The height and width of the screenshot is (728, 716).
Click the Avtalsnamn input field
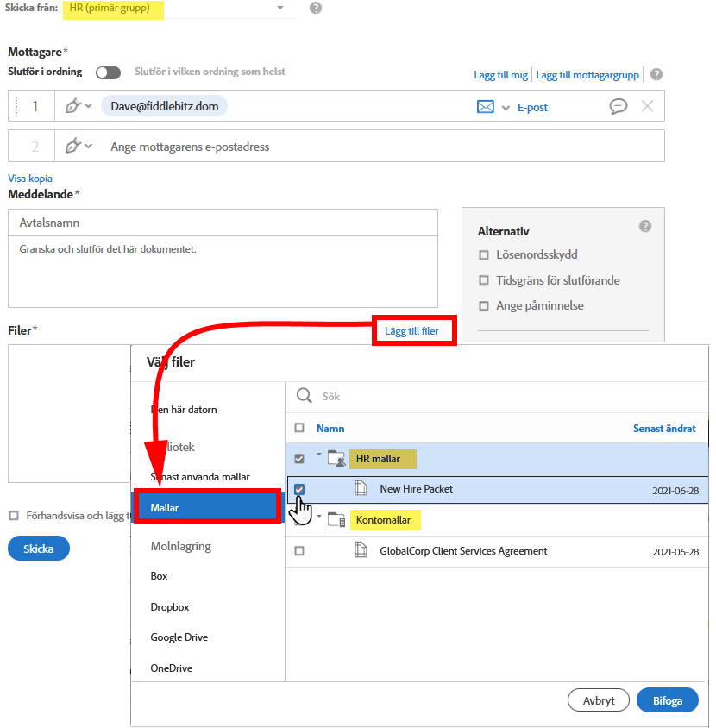click(x=223, y=223)
